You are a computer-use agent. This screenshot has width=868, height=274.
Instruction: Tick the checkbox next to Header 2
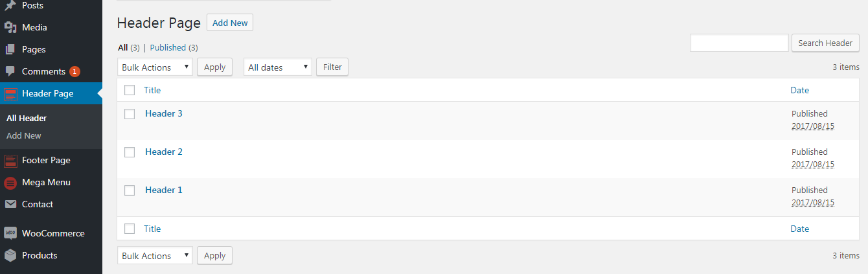coord(130,152)
